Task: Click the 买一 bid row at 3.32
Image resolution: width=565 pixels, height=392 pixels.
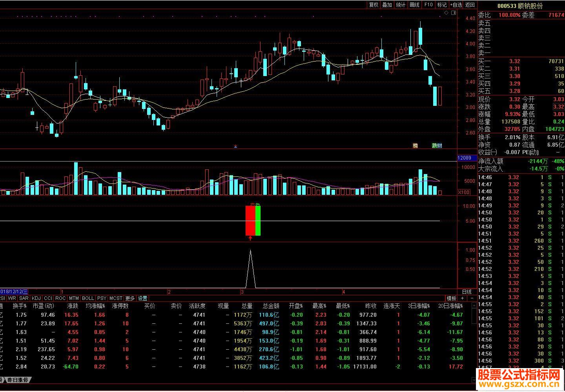Action: [x=521, y=61]
